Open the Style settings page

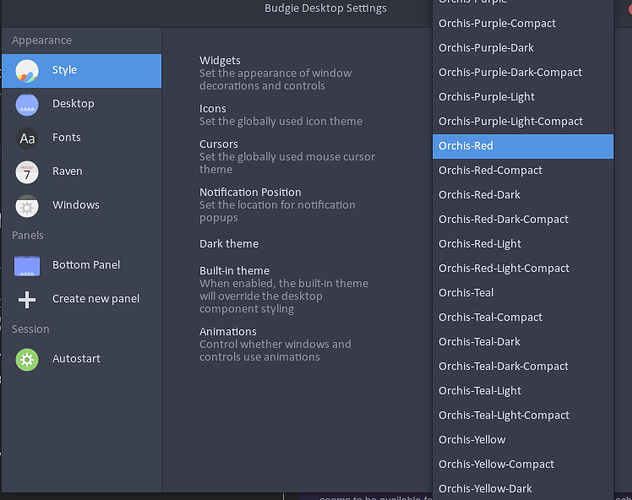pyautogui.click(x=82, y=71)
